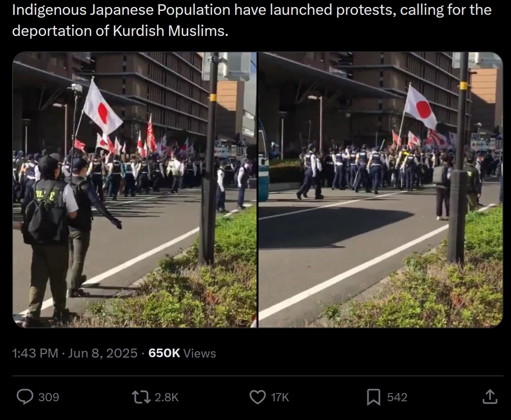Click the 542 bookmarks count
The height and width of the screenshot is (420, 511).
click(x=397, y=397)
